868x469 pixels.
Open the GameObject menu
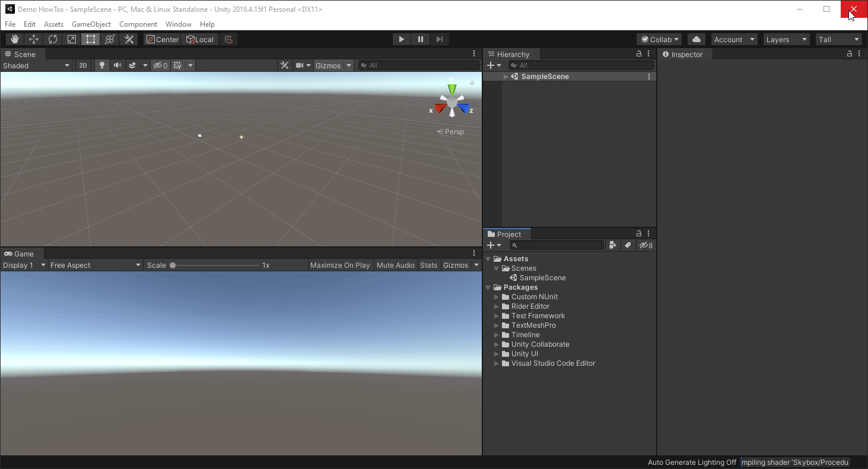[91, 24]
